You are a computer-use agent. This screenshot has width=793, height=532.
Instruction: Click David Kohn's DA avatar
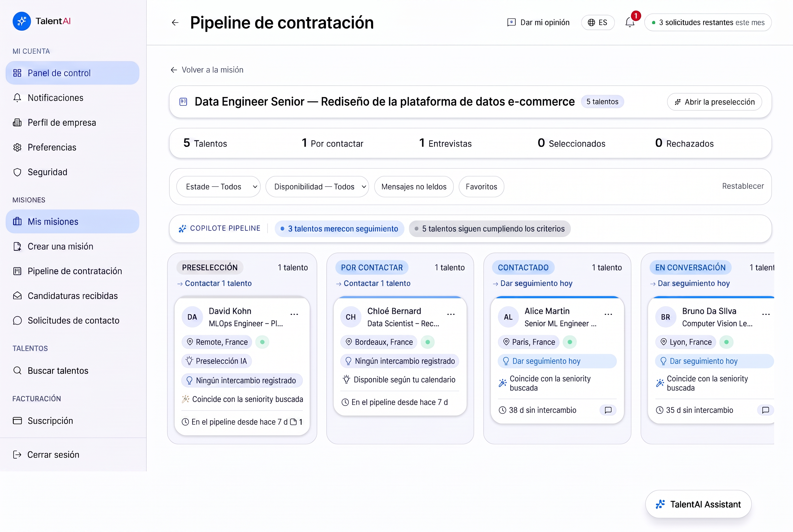(192, 317)
